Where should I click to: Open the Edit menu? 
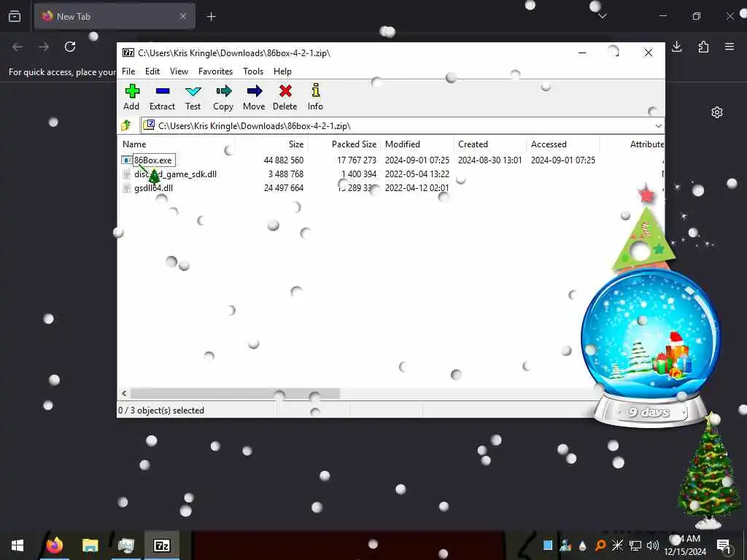click(x=152, y=71)
